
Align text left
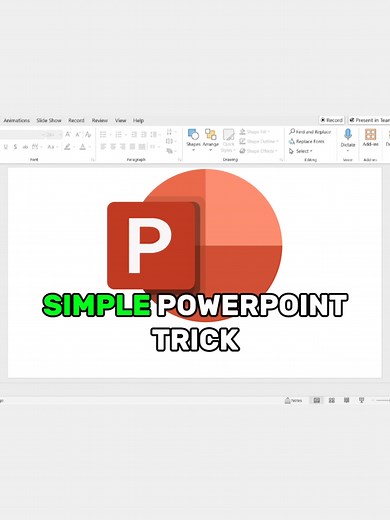(x=103, y=147)
